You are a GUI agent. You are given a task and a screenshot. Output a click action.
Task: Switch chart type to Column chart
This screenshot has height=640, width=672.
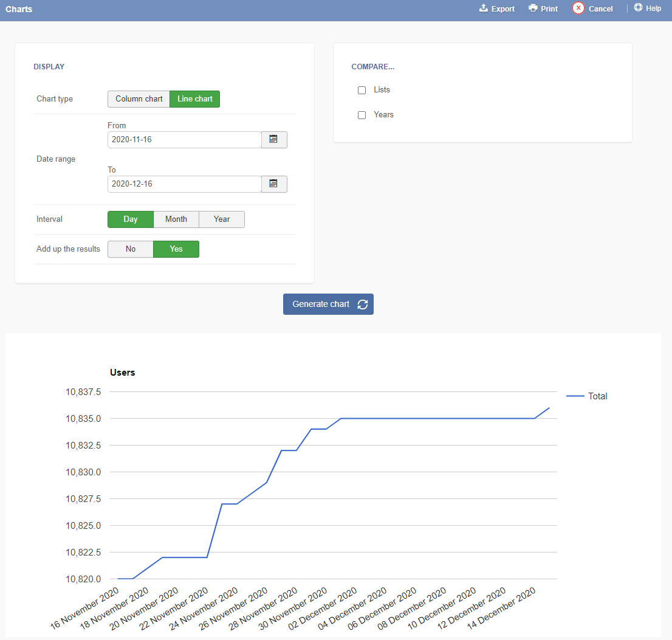coord(139,99)
